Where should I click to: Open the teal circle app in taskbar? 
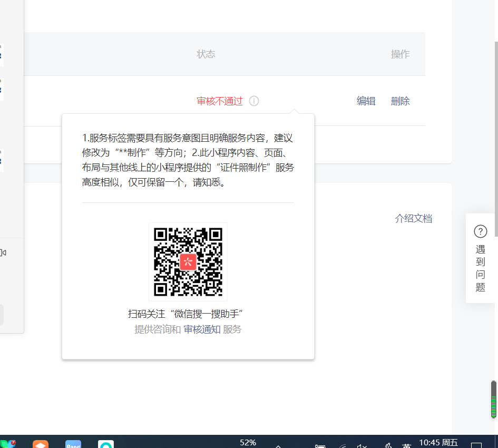106,444
